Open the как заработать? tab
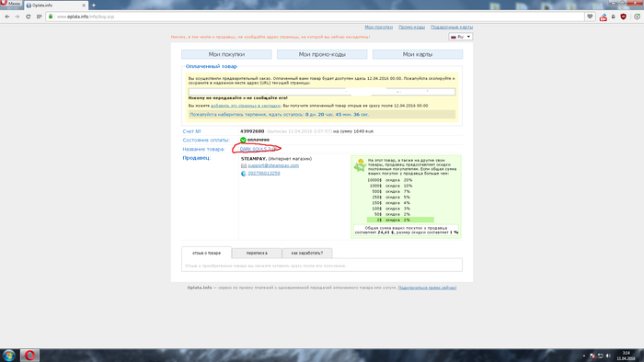The image size is (644, 362). click(x=306, y=253)
